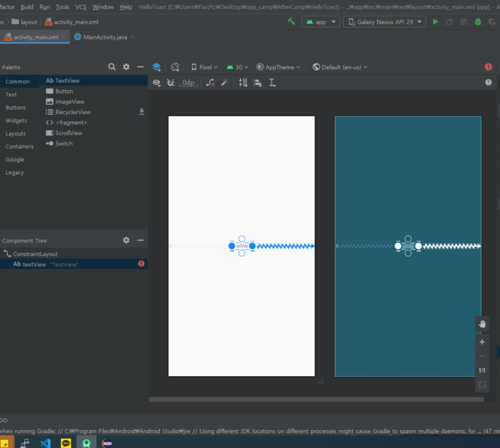The image size is (500, 448).
Task: Click the design editor horizontal scrollbar
Action: pos(316,399)
